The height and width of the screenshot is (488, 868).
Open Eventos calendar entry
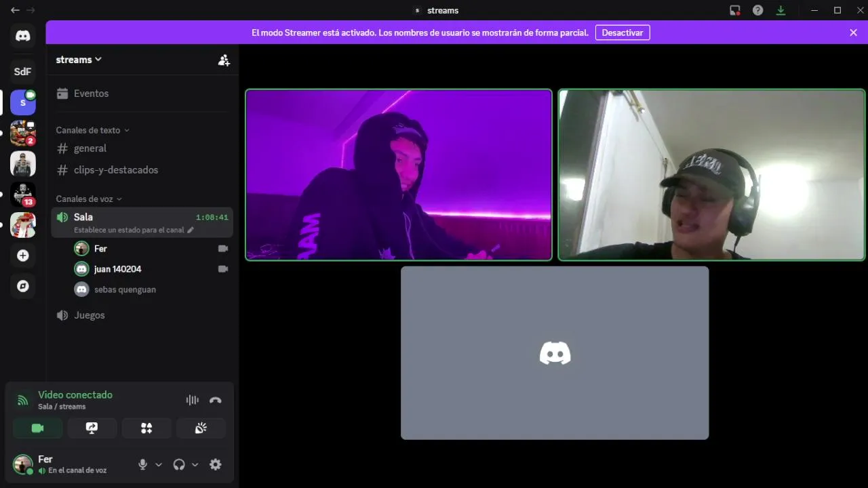pos(142,94)
